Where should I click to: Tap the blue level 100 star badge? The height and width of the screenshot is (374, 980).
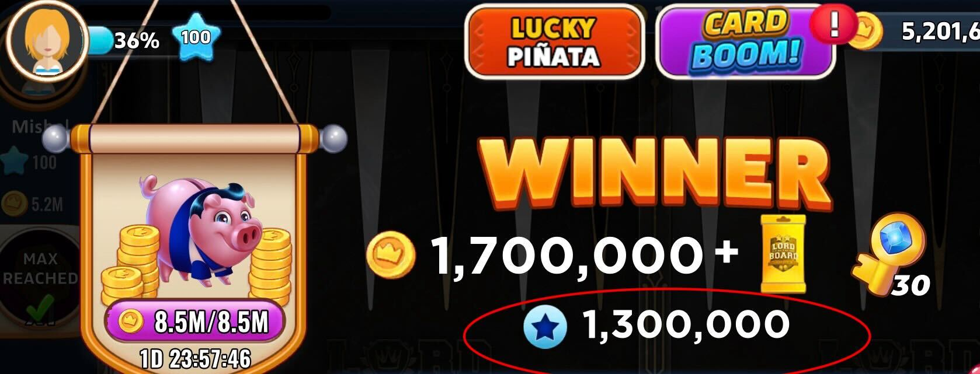click(x=196, y=39)
